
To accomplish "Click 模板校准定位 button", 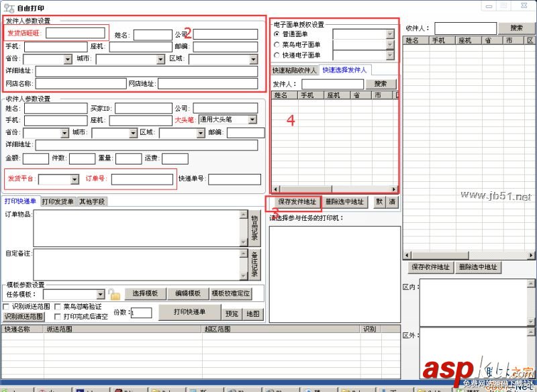I will tap(231, 293).
